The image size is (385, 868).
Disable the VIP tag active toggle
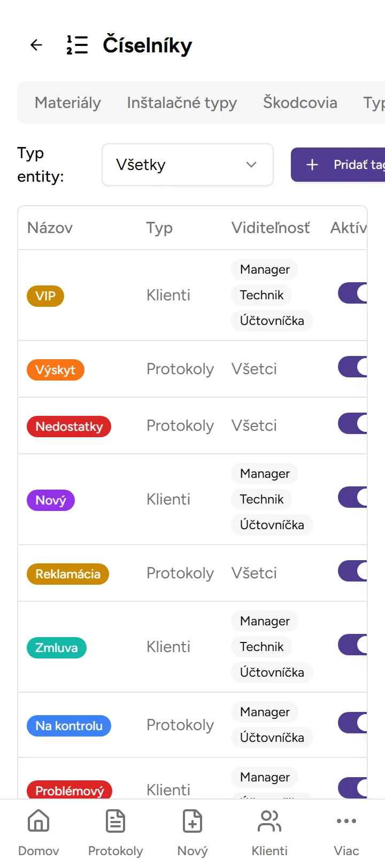(353, 293)
